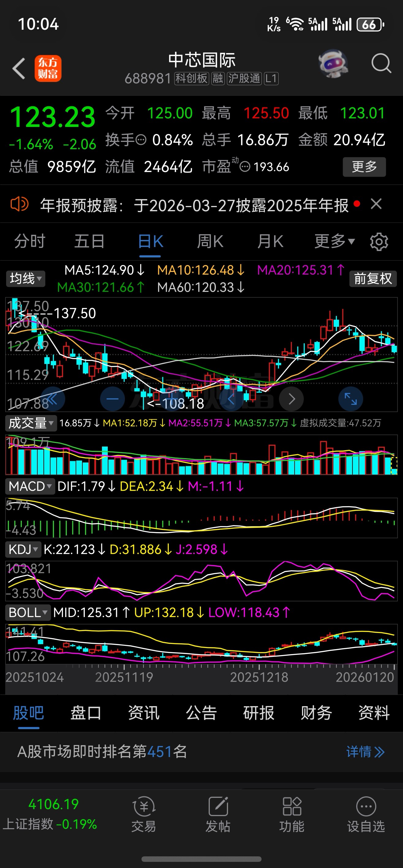Tap the DIF:1.79 MACD value
Viewport: 403px width, 868px height.
click(87, 486)
